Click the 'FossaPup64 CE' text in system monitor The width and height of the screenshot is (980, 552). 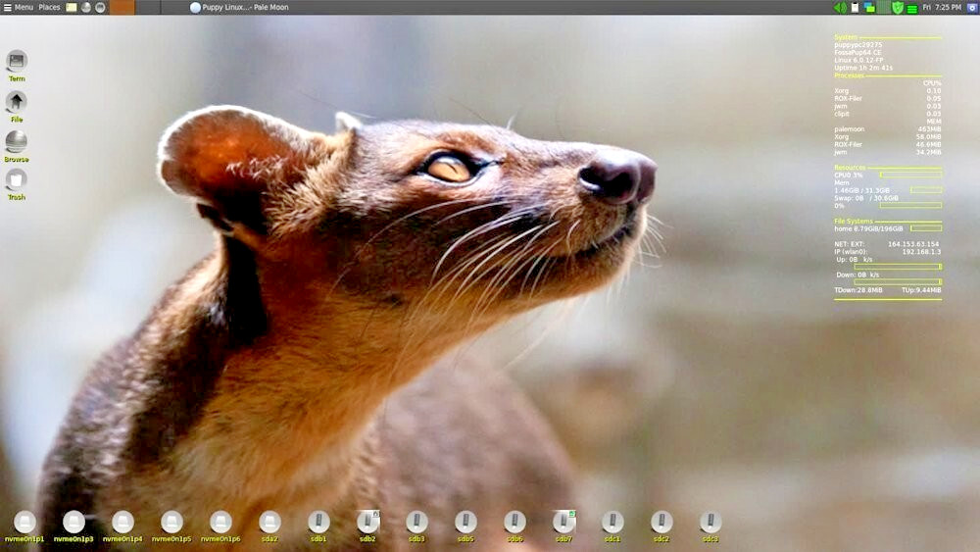[857, 53]
